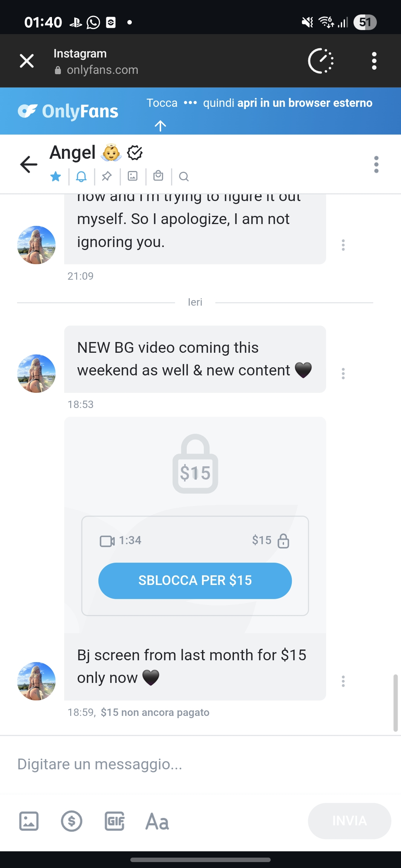
Task: Attach media with the image icon
Action: point(29,821)
